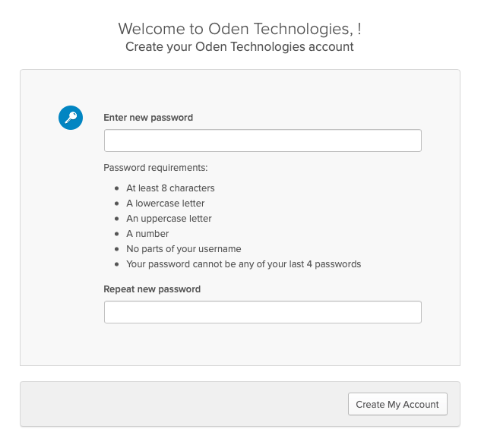481x448 pixels.
Task: Click bullet beside "At least 8 characters"
Action: [x=116, y=188]
